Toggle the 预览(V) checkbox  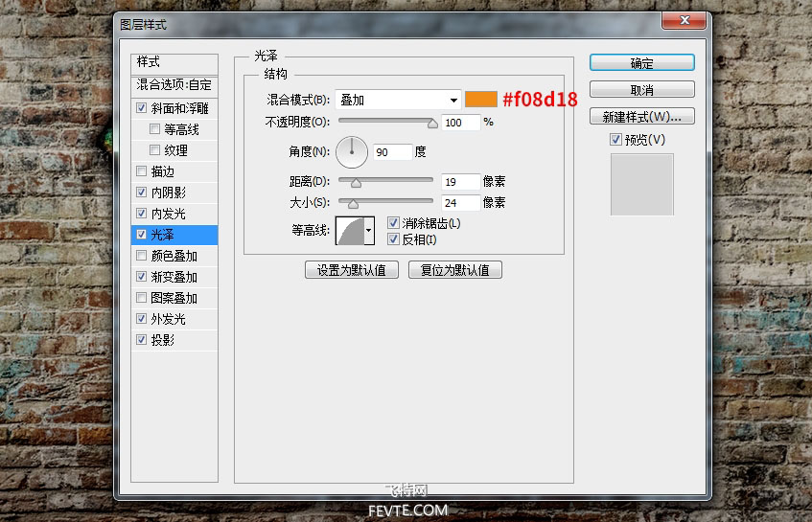[615, 140]
